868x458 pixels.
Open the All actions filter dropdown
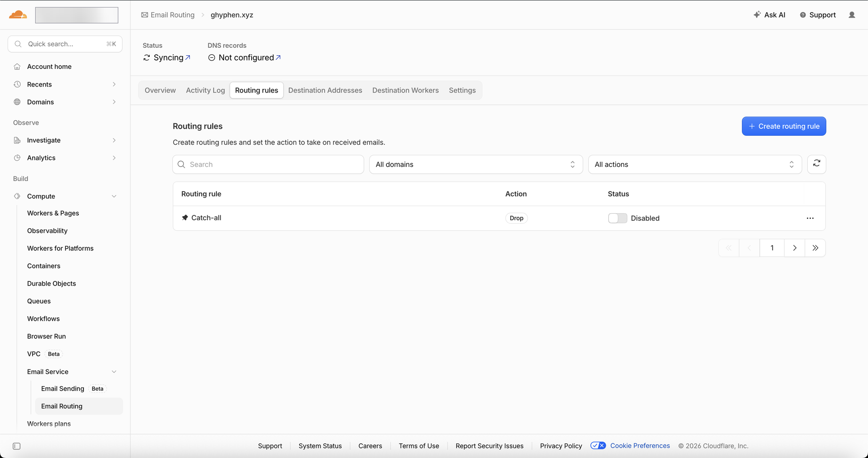[695, 164]
